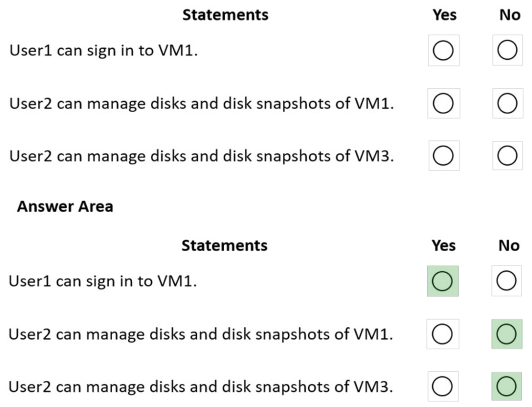Mark Yes for User2 VM3 disks, top section

click(443, 156)
